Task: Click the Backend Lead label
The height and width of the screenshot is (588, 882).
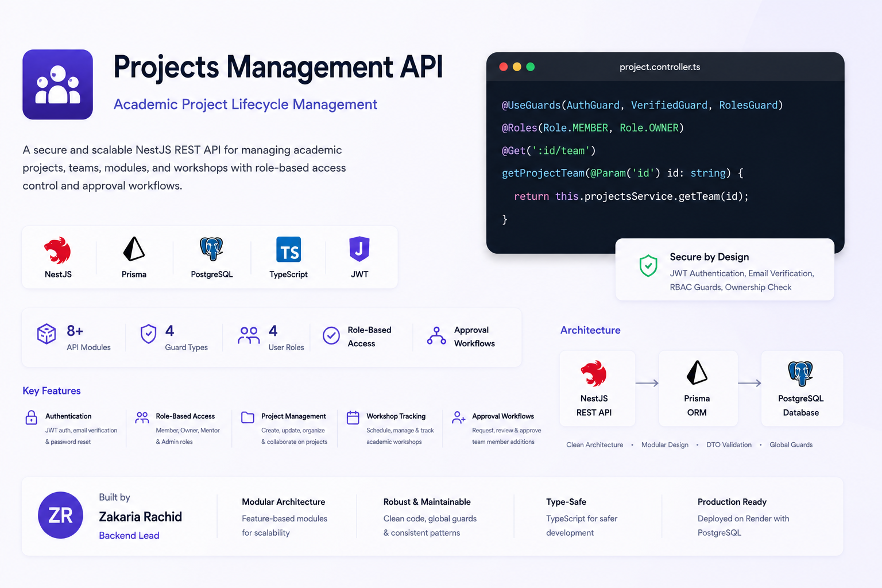Action: point(129,535)
